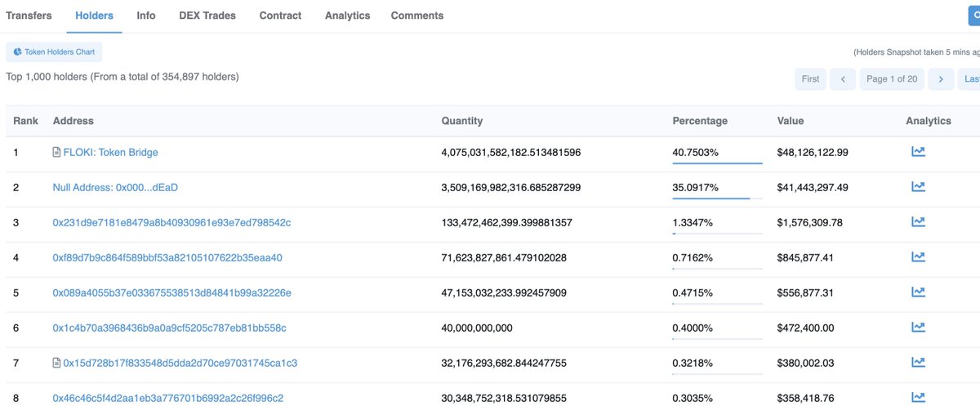Open the Token Holders Chart

tap(54, 52)
